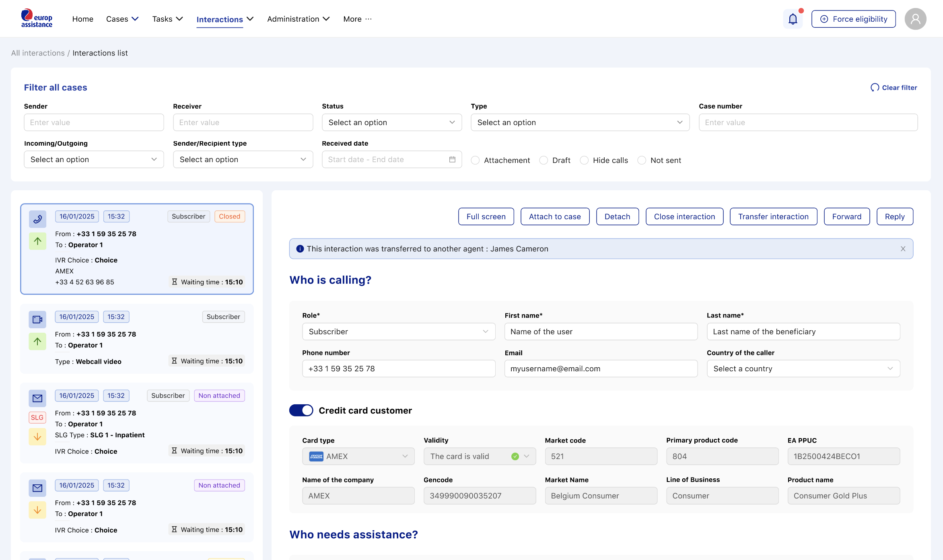Image resolution: width=943 pixels, height=560 pixels.
Task: Open the Card type AMEX dropdown
Action: [x=358, y=456]
